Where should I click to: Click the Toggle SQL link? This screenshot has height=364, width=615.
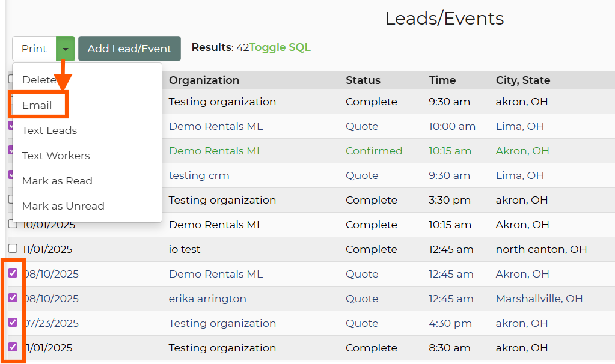click(280, 47)
